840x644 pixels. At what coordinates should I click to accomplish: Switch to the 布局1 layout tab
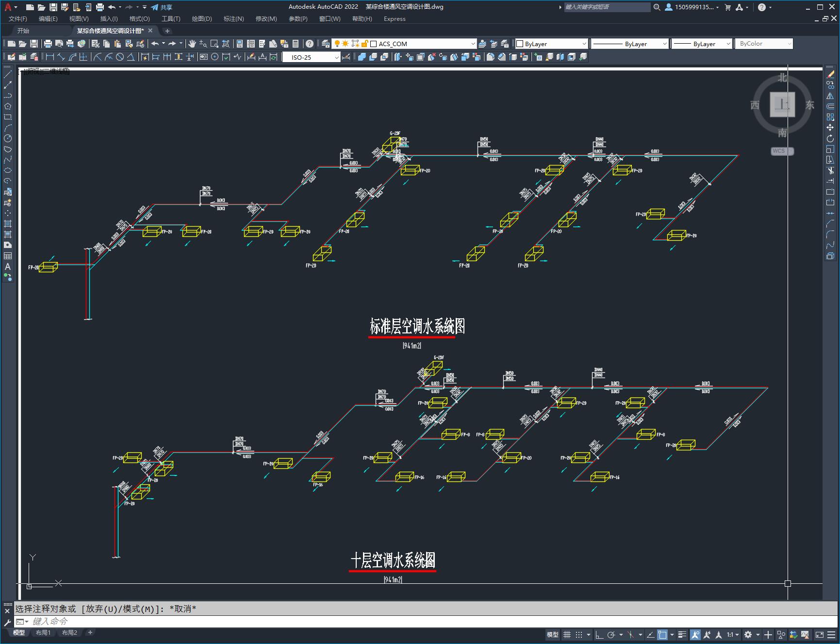(x=43, y=632)
